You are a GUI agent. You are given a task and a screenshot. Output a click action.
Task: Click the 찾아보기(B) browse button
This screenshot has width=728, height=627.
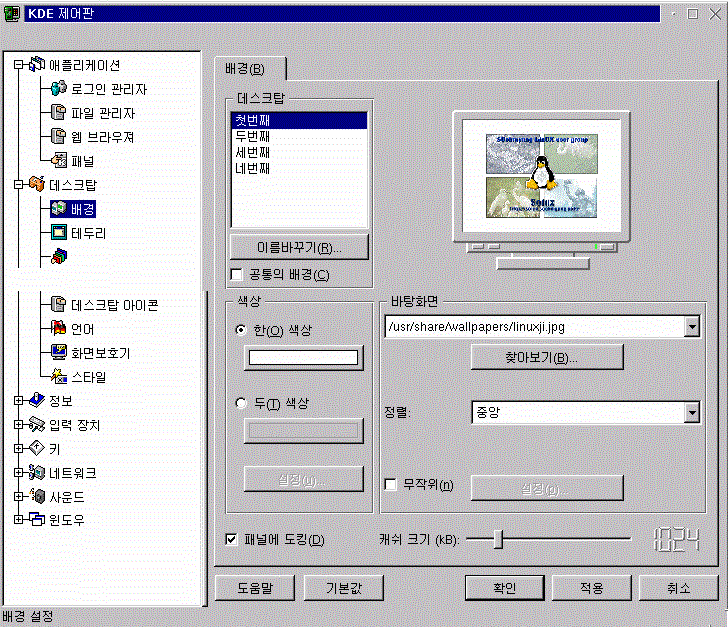pos(547,357)
